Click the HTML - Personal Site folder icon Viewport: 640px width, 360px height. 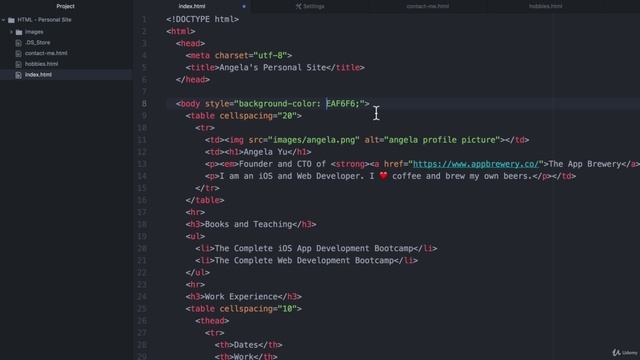[11, 20]
